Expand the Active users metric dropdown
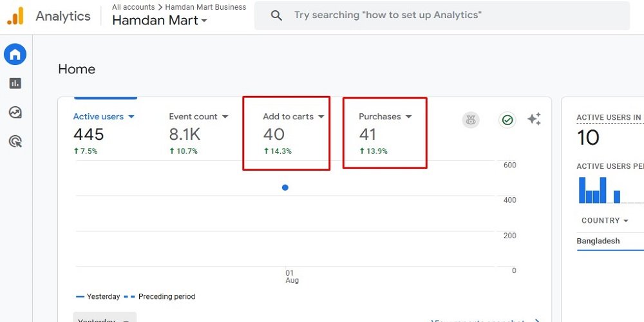Screen dimensions: 644x322 click(x=131, y=117)
